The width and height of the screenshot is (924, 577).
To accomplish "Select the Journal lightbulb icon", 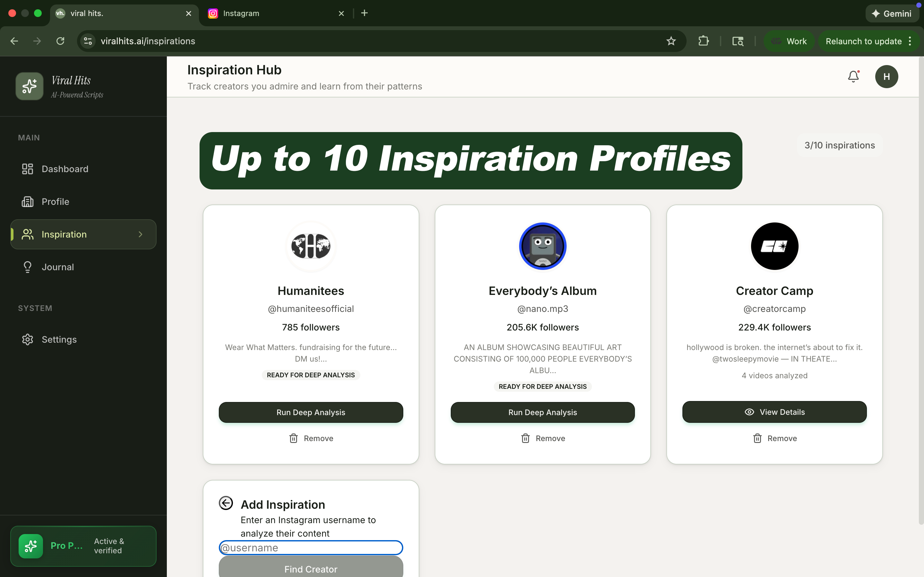I will pyautogui.click(x=27, y=267).
